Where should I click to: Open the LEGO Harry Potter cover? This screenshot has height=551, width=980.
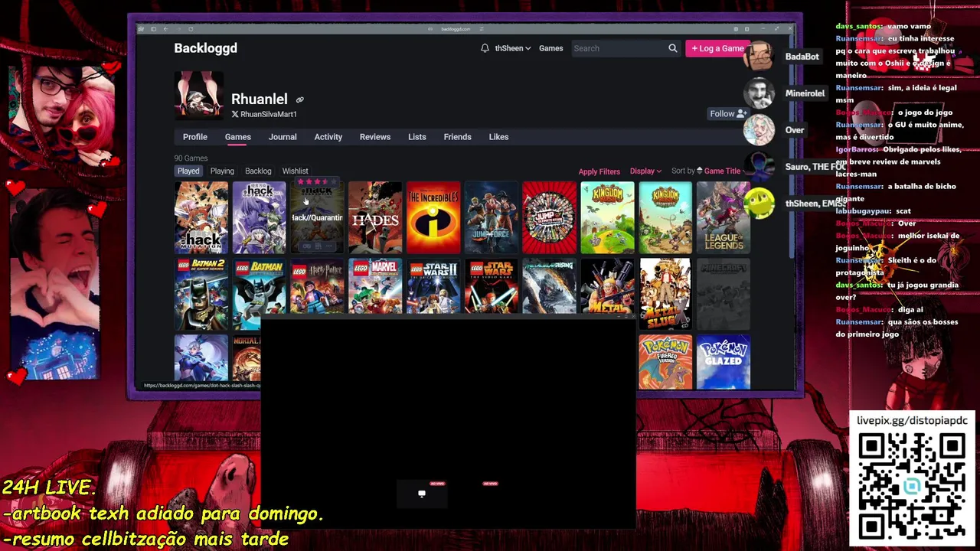(317, 286)
